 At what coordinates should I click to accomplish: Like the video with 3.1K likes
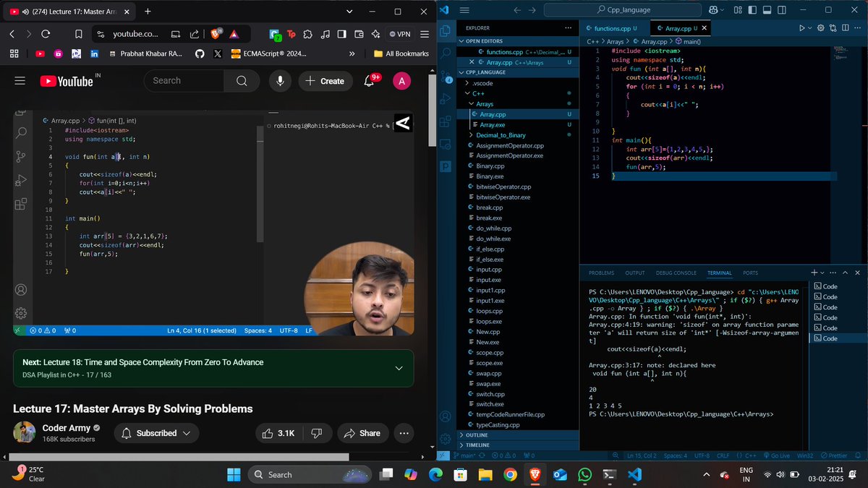278,433
